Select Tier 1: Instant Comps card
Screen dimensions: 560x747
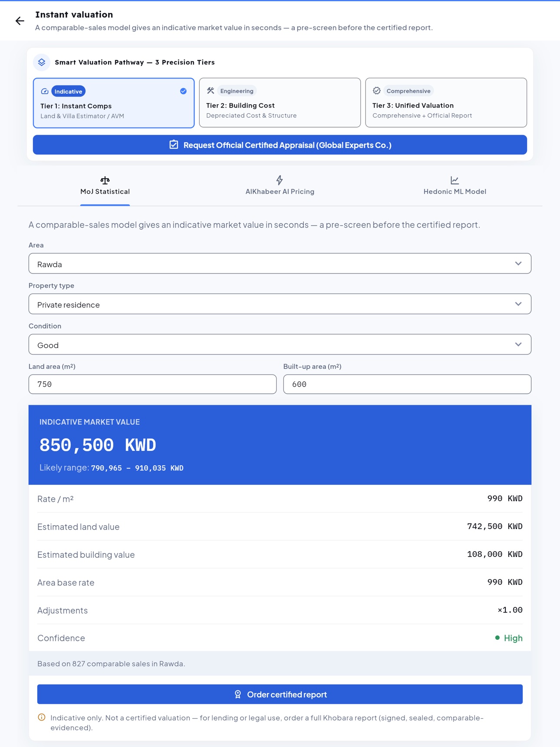click(x=114, y=103)
